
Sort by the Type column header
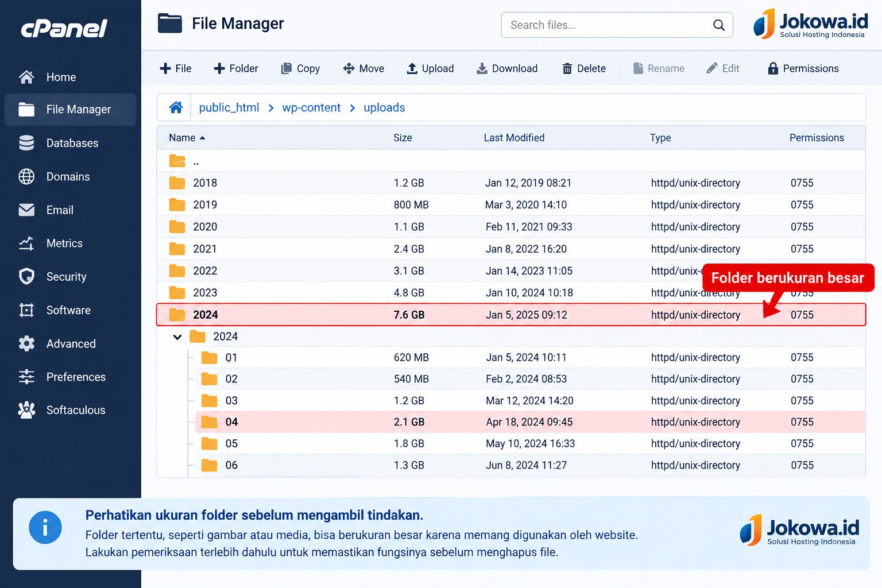pyautogui.click(x=660, y=138)
